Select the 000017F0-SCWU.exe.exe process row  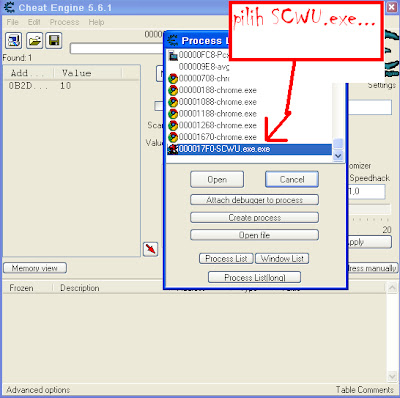(249, 149)
